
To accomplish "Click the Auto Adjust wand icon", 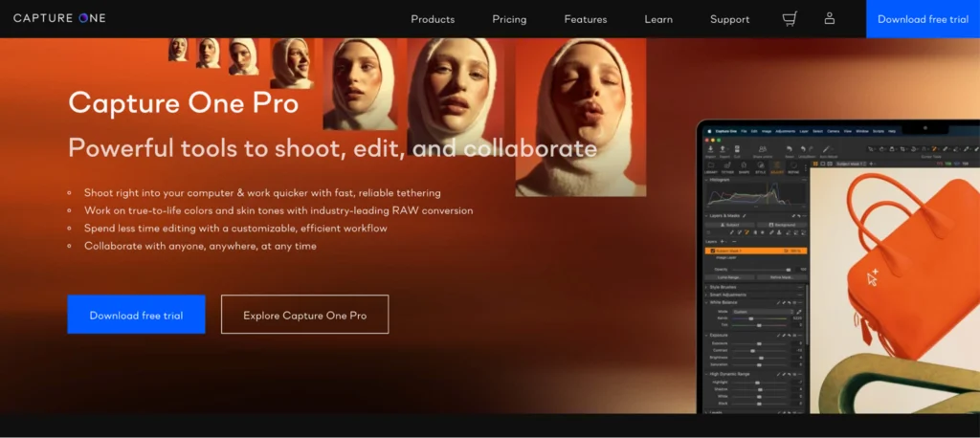I will pos(826,148).
